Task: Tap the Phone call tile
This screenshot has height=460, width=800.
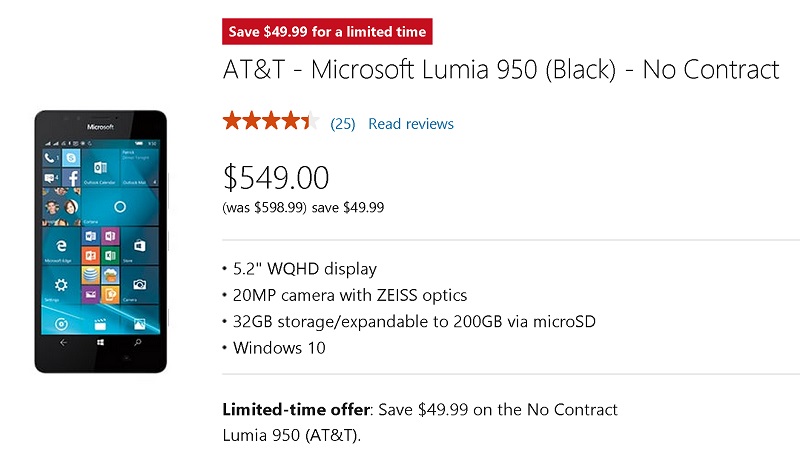Action: click(51, 158)
